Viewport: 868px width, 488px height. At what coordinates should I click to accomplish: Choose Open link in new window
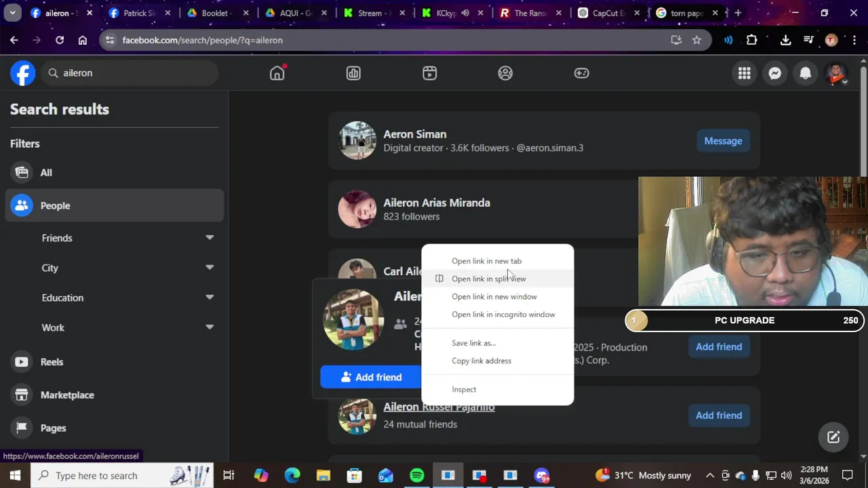pos(497,296)
